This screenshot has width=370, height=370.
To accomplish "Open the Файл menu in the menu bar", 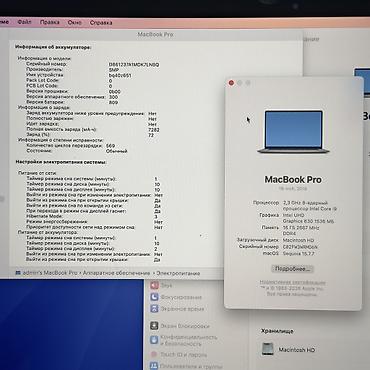I will 25,22.
